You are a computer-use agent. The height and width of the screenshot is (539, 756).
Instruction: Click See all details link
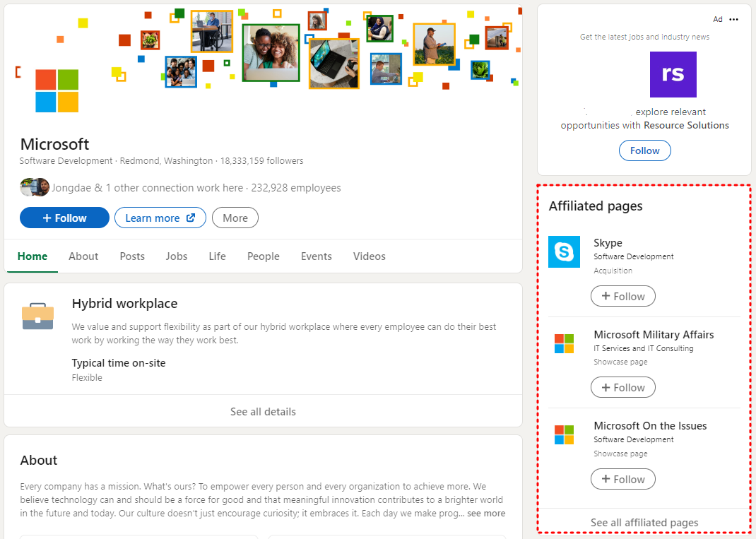tap(264, 411)
